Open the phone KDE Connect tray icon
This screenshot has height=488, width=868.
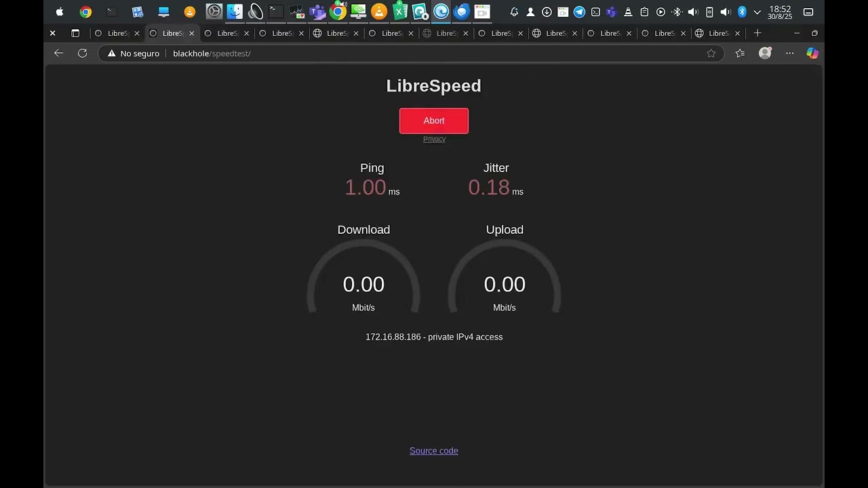tap(709, 12)
